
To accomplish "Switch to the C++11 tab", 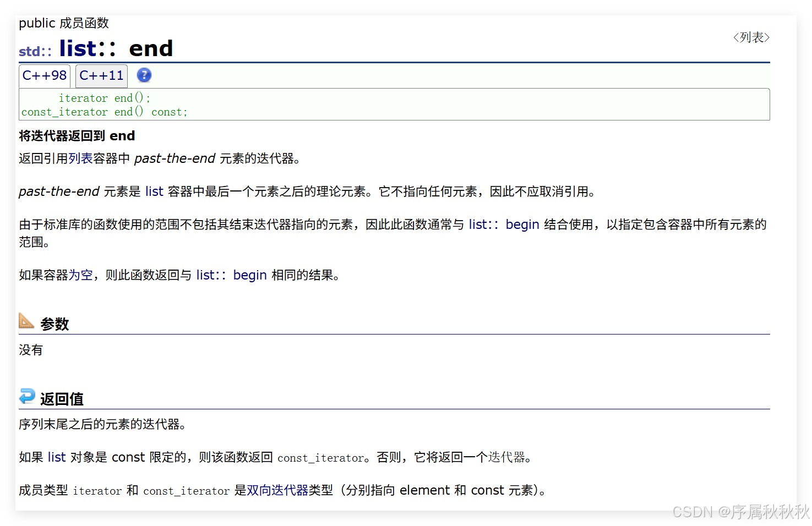I will tap(101, 76).
